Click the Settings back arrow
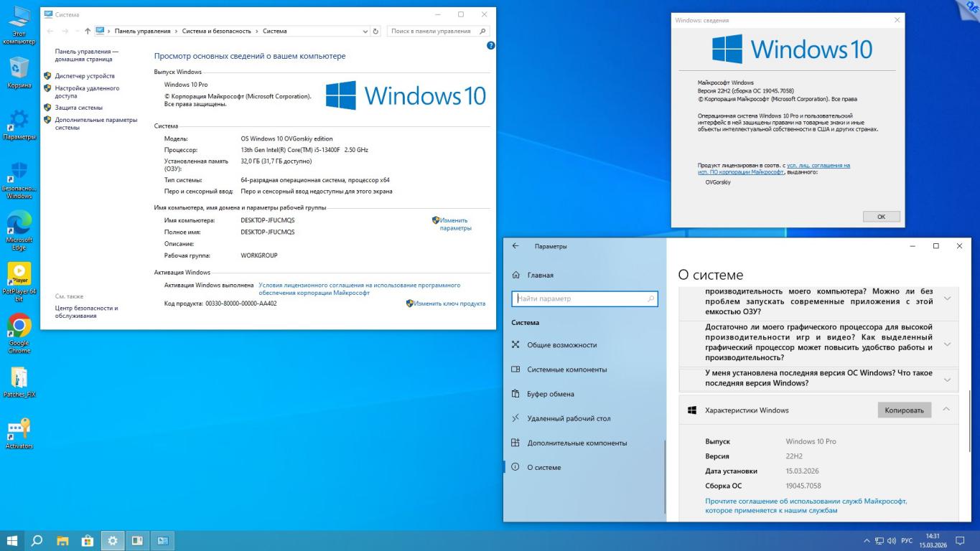Screen dimensions: 980x551 [515, 246]
